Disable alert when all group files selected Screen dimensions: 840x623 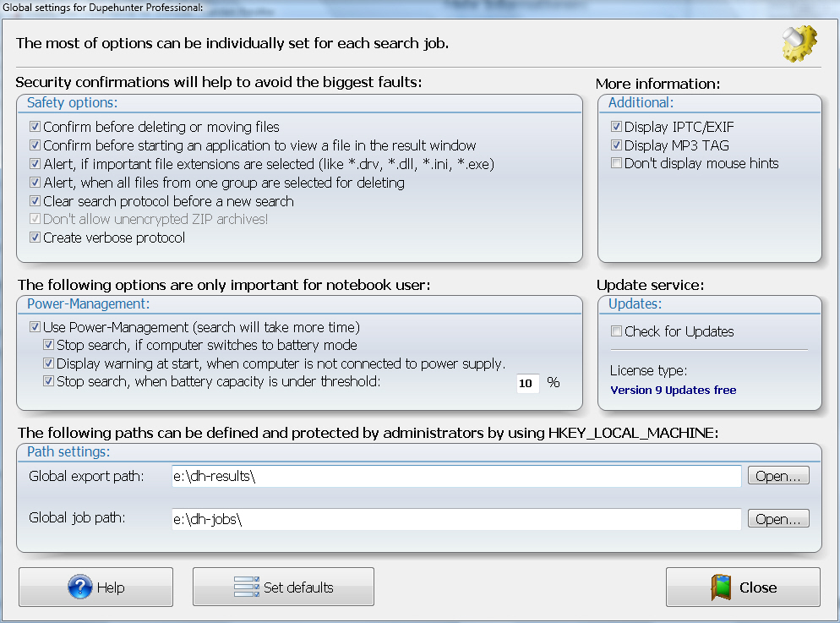click(35, 182)
